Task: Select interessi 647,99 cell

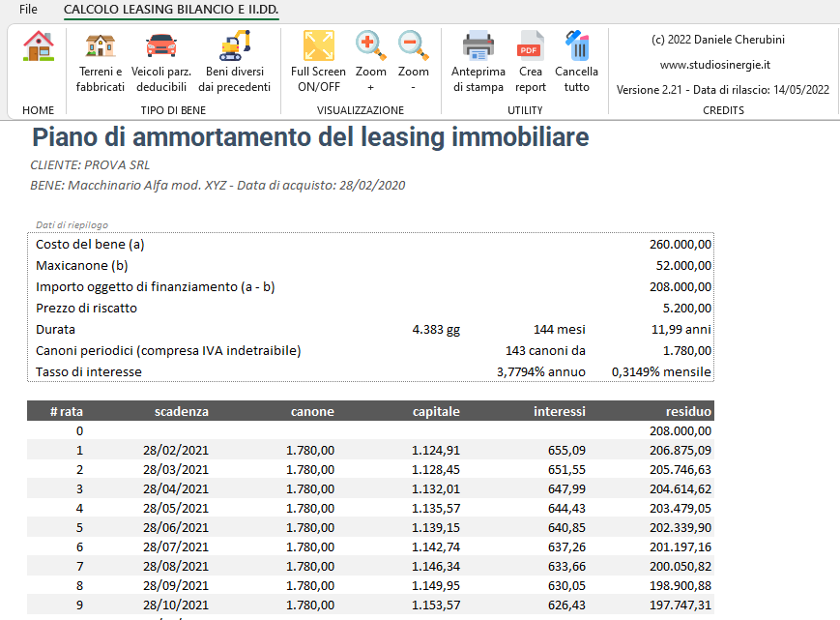Action: pyautogui.click(x=566, y=488)
